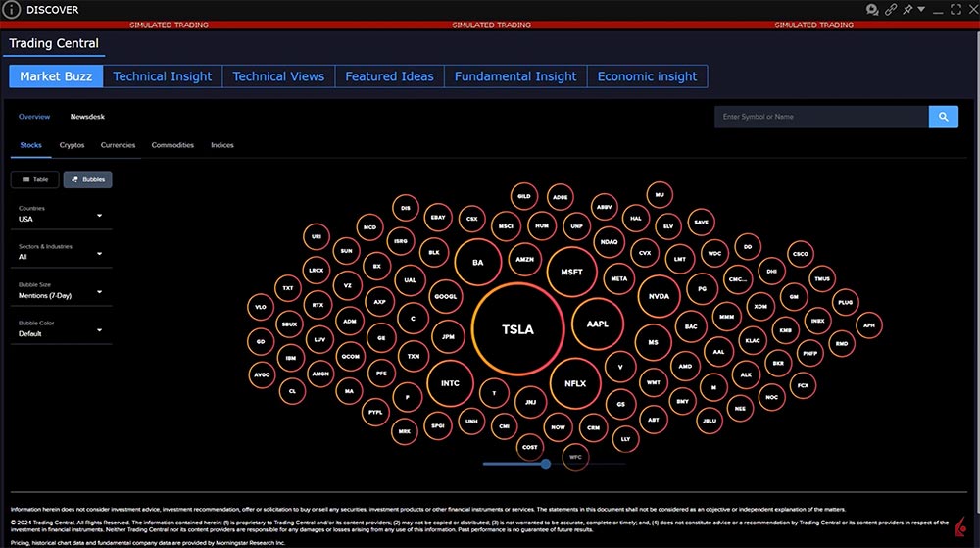The image size is (980, 548).
Task: Switch to Table view
Action: coord(34,179)
